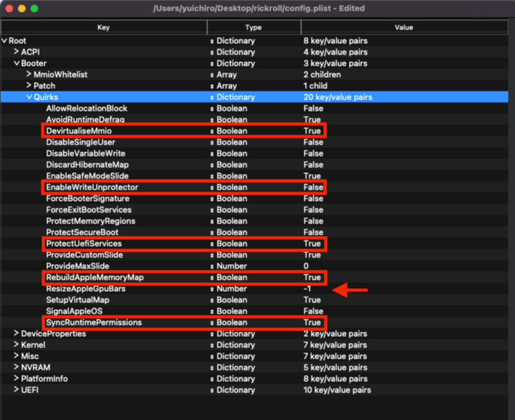Select the DiscardHibernateMap key
Viewport: 515px width, 420px height.
click(88, 164)
